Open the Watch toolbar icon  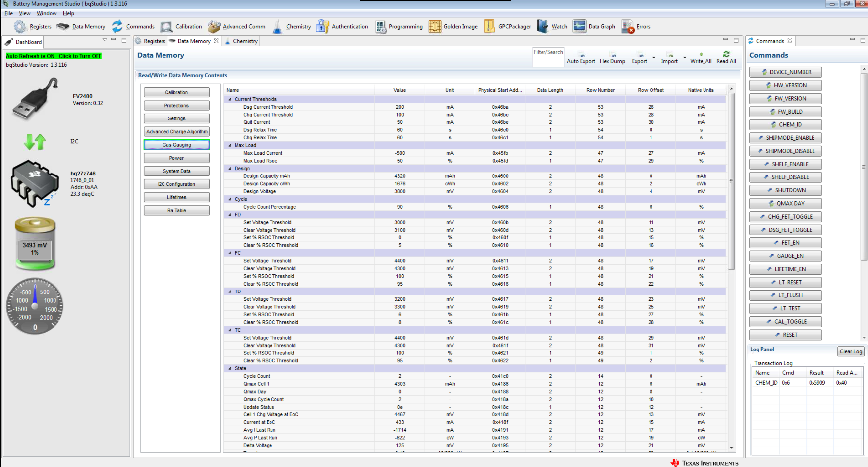[x=543, y=27]
